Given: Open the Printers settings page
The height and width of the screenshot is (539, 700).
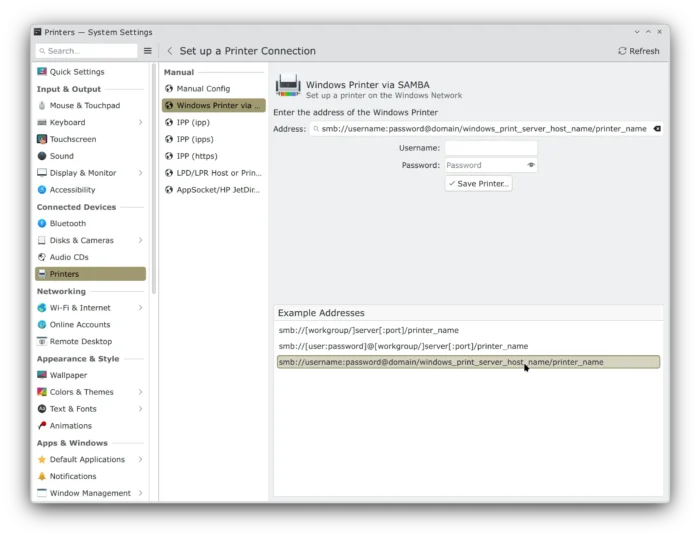Looking at the screenshot, I should [x=91, y=274].
